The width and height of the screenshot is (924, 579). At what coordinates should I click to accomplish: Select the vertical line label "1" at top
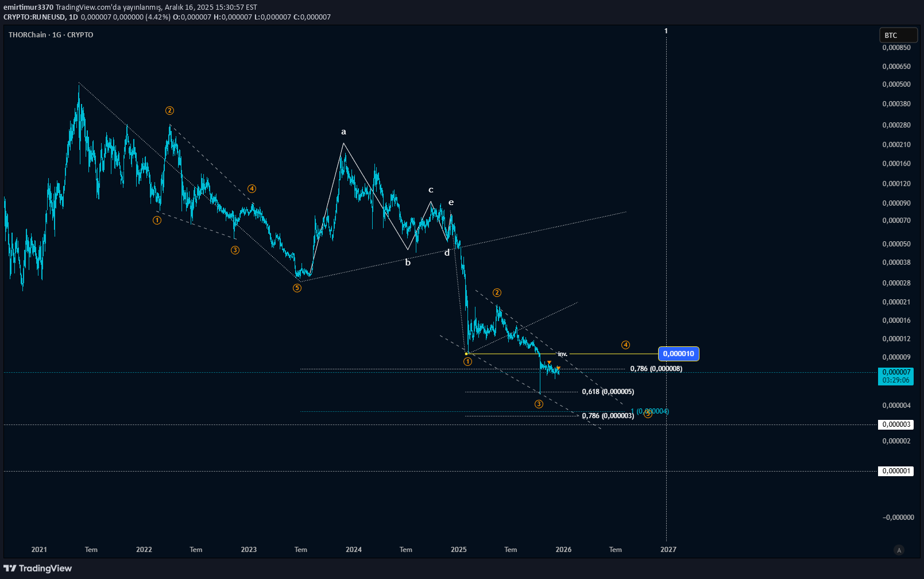[x=666, y=31]
